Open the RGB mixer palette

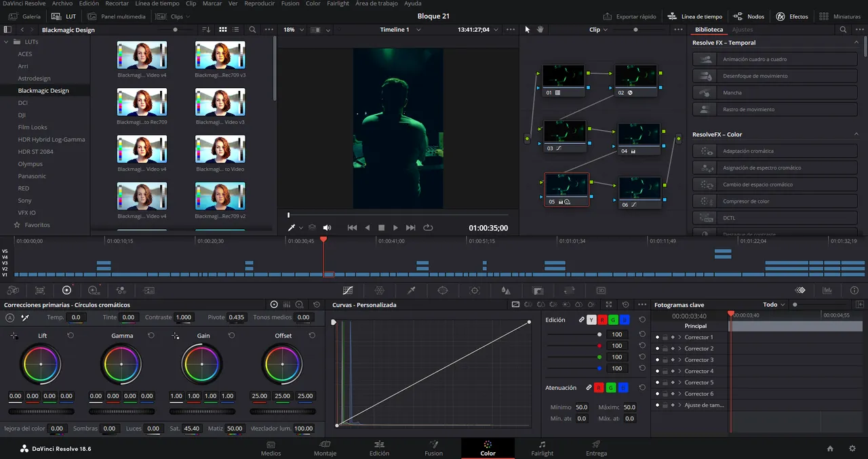[121, 290]
